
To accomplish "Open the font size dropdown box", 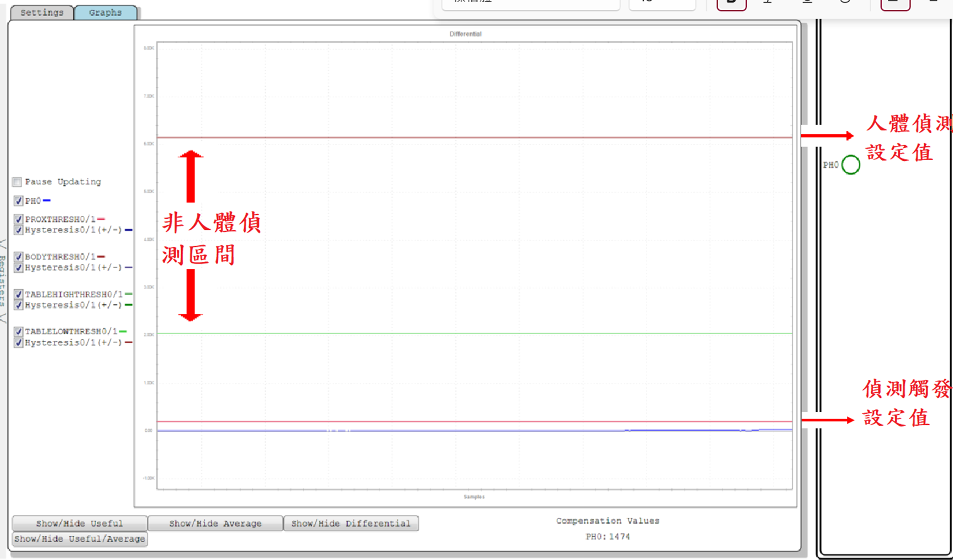I will coord(661,3).
